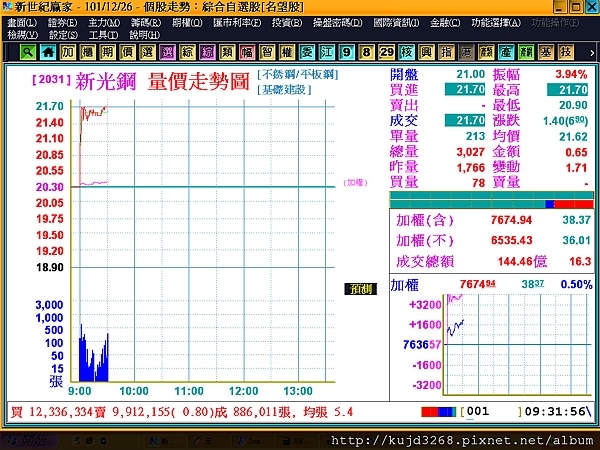600x450 pixels.
Task: Click the 均價 value 21.62
Action: [x=573, y=137]
